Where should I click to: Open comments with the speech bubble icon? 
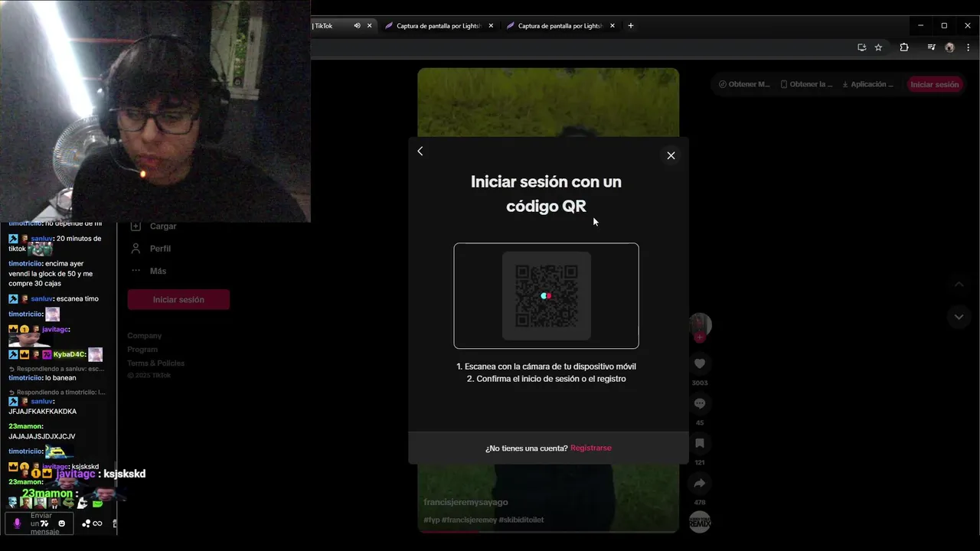tap(700, 403)
